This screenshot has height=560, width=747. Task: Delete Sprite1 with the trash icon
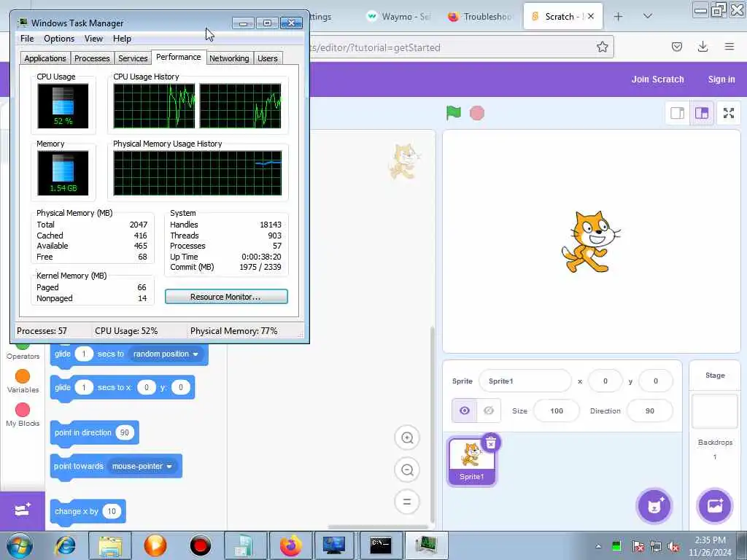click(491, 443)
